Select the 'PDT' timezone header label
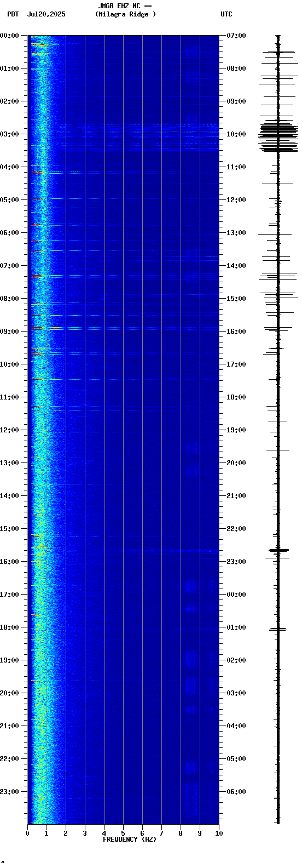 point(13,14)
